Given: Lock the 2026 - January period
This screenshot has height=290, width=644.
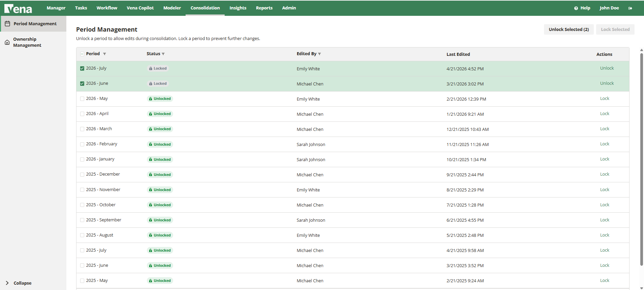Looking at the screenshot, I should 605,159.
